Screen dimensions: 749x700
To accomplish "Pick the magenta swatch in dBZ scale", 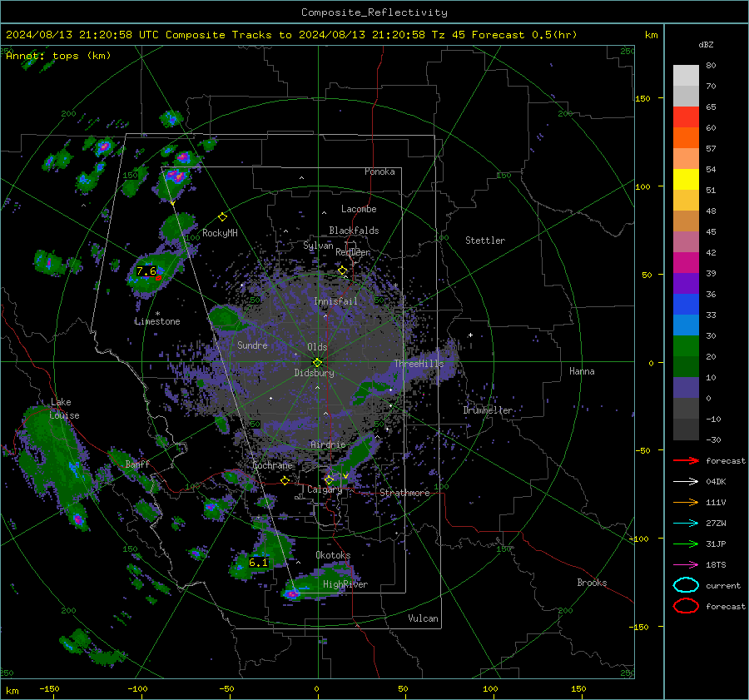I will 686,263.
